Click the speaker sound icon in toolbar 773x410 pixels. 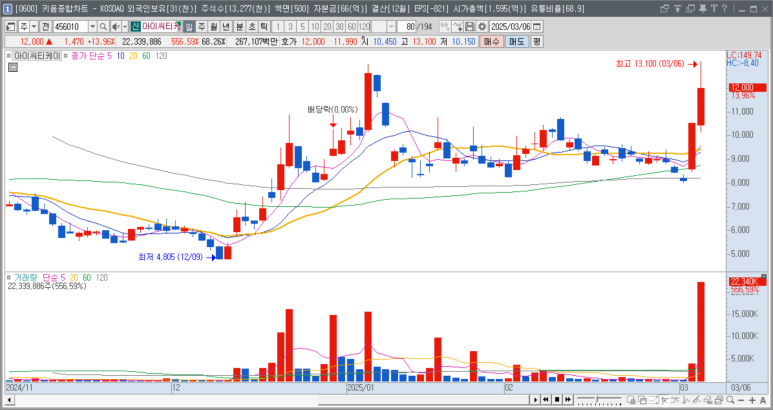point(115,27)
